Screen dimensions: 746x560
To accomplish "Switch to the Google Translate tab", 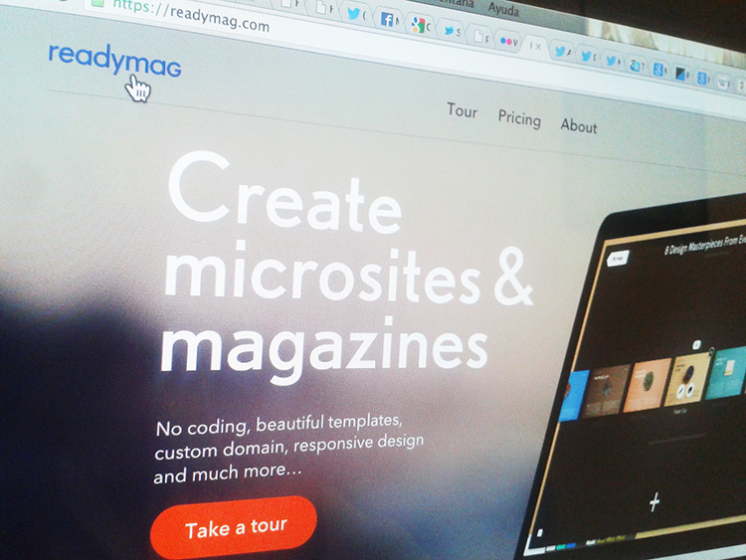I will 637,66.
